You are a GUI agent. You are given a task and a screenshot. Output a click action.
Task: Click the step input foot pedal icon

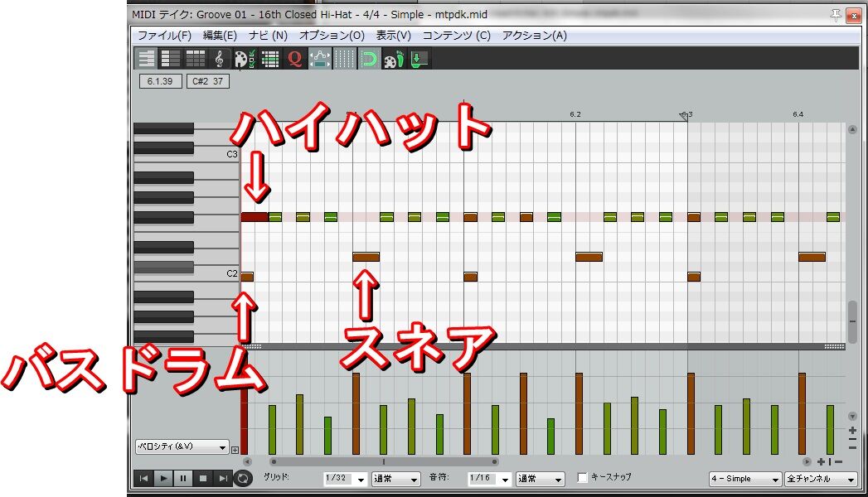click(396, 57)
